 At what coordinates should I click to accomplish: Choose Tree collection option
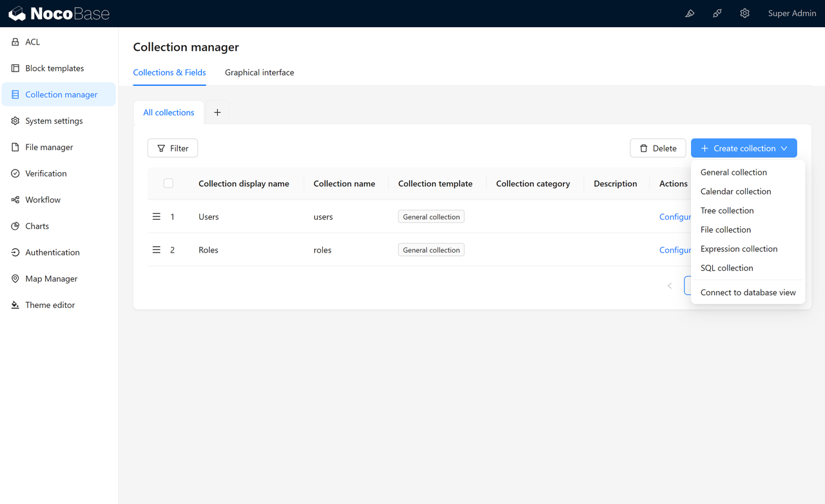pos(748,211)
